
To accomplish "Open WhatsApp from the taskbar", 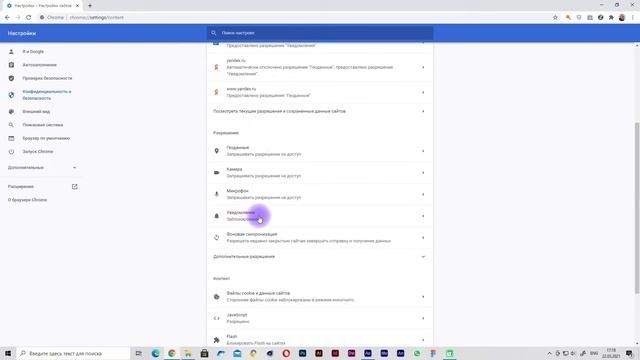I will (x=417, y=353).
